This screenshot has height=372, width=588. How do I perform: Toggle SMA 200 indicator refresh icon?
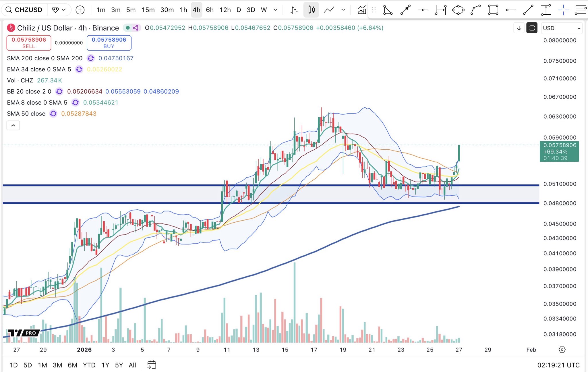(x=91, y=58)
